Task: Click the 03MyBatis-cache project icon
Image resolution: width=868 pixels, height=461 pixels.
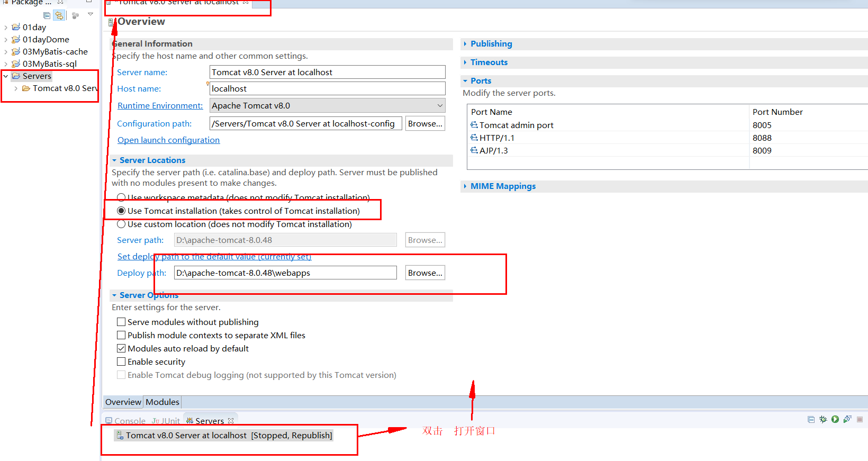Action: click(16, 51)
